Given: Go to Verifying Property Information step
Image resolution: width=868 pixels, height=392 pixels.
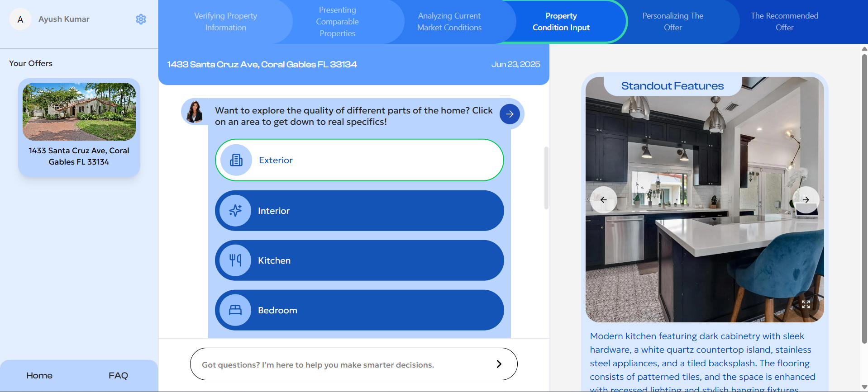Looking at the screenshot, I should [226, 22].
